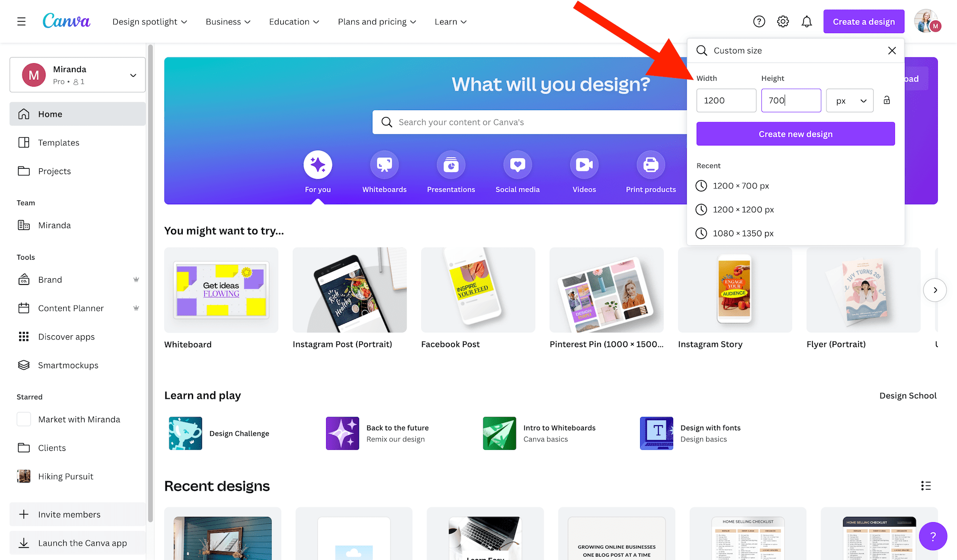Screen dimensions: 957x560
Task: Click the Canva logo
Action: (66, 21)
